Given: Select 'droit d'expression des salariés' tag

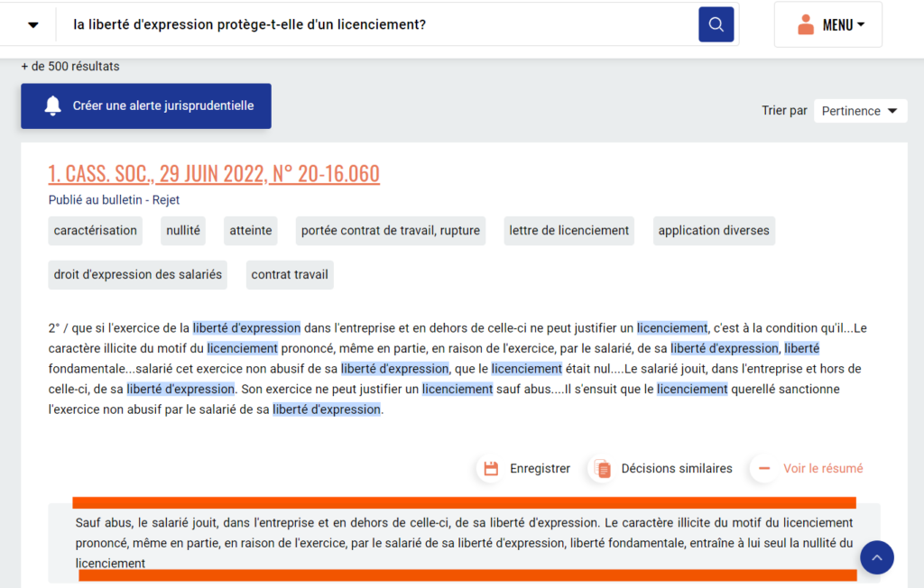Looking at the screenshot, I should 137,274.
